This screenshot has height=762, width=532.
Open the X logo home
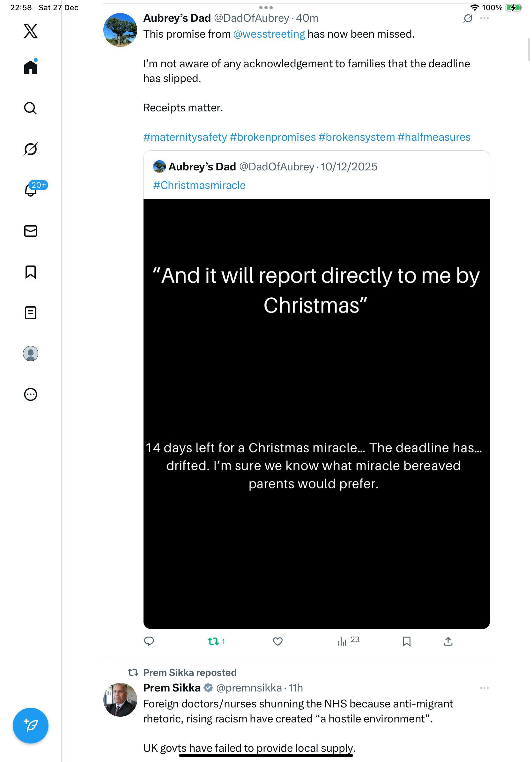[31, 31]
